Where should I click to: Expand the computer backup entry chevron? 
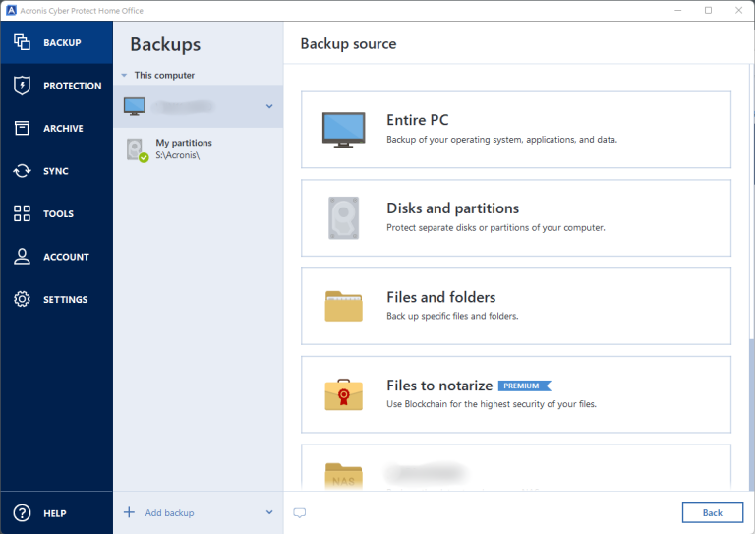269,106
